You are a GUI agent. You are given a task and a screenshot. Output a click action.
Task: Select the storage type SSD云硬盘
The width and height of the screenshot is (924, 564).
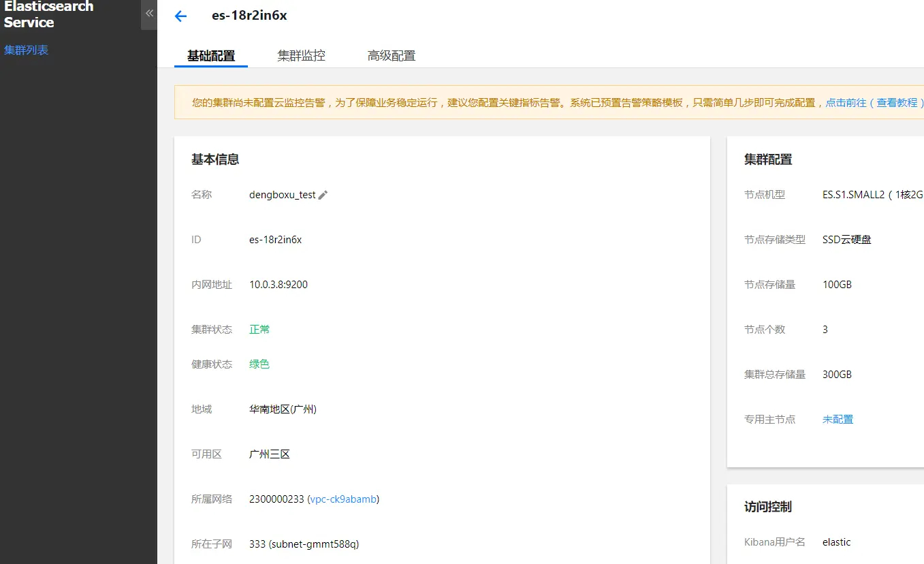[847, 240]
